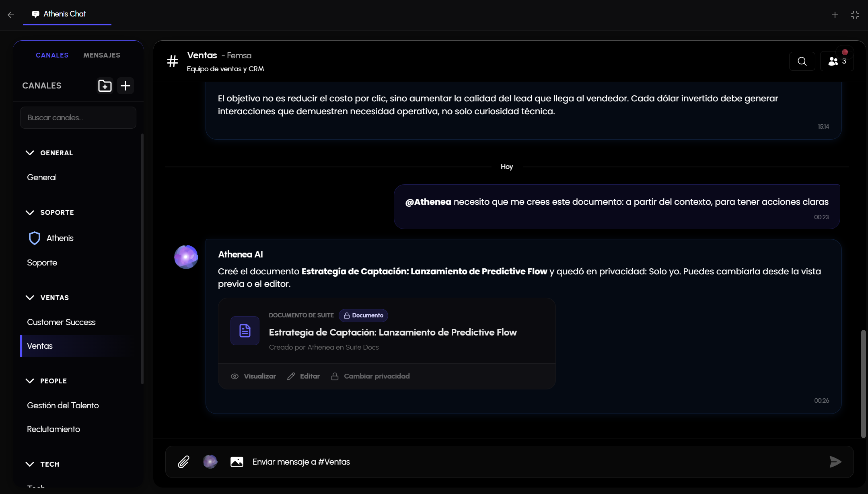
Task: Show the 3 channel members
Action: point(837,61)
